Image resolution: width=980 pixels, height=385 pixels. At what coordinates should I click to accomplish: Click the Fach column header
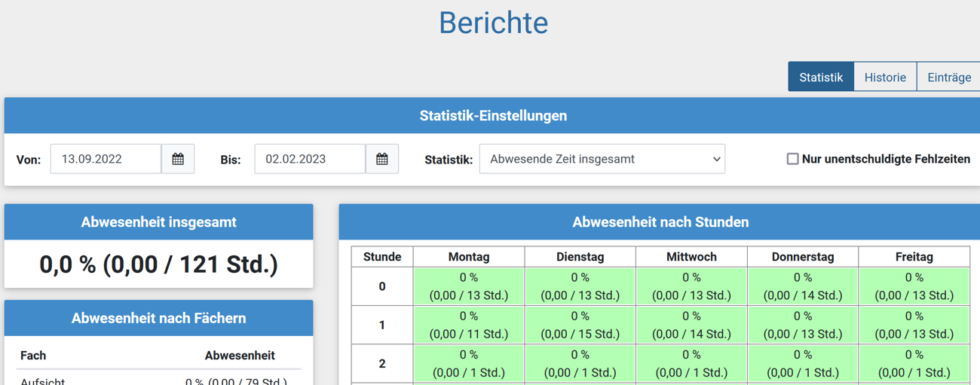(33, 356)
